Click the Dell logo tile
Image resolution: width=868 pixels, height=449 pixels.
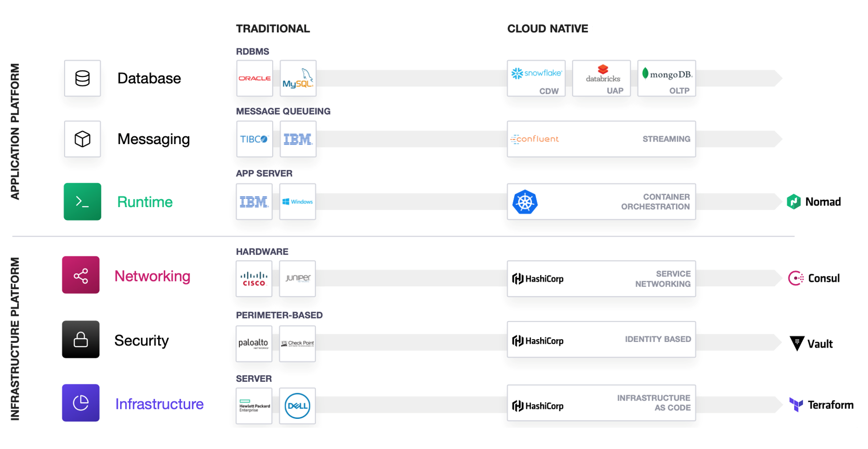click(298, 406)
